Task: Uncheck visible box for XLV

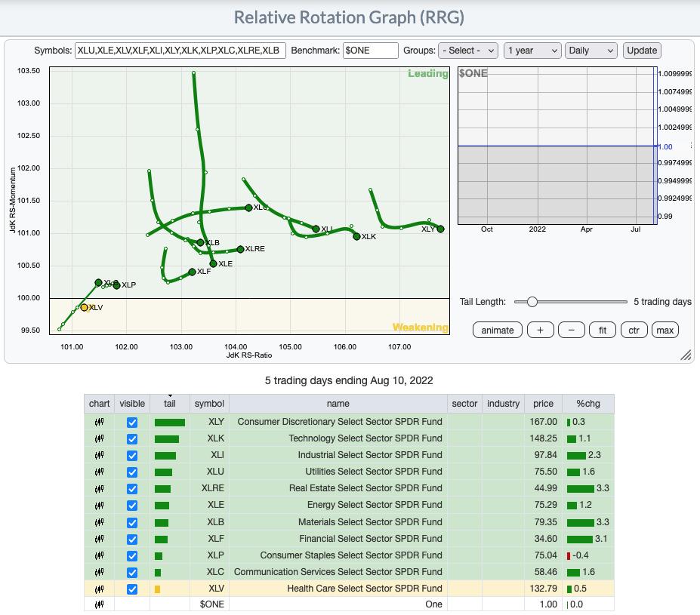Action: [132, 589]
